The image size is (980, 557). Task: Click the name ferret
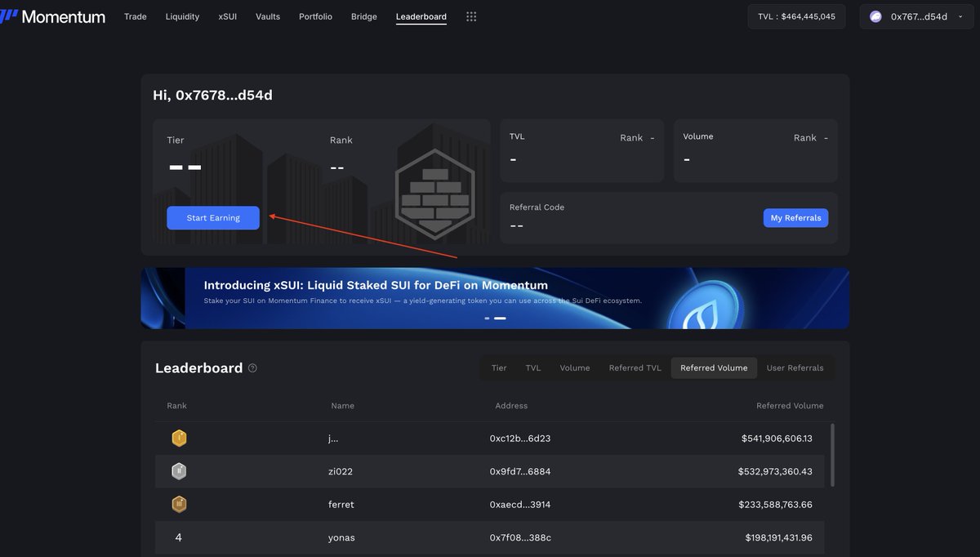[341, 505]
